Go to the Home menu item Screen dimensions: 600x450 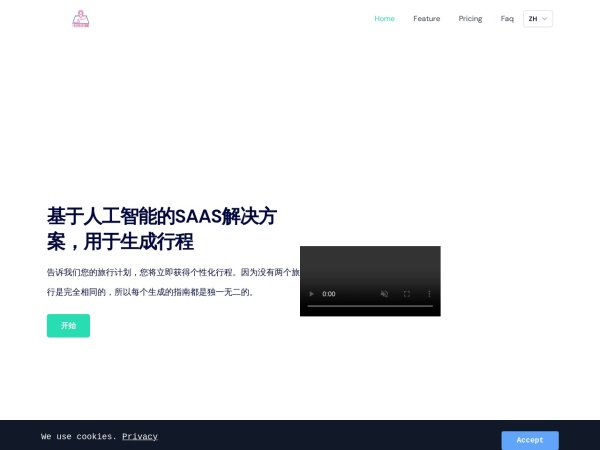pyautogui.click(x=384, y=18)
